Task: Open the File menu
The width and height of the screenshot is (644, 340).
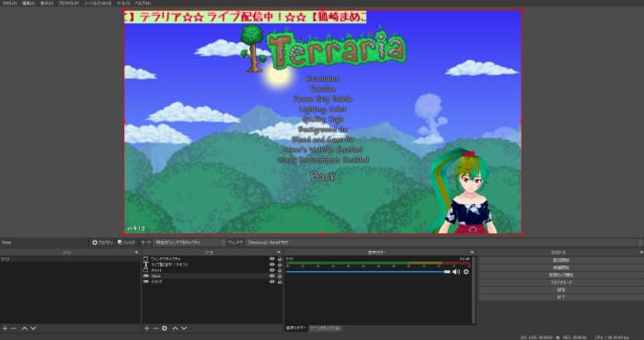Action: click(8, 3)
